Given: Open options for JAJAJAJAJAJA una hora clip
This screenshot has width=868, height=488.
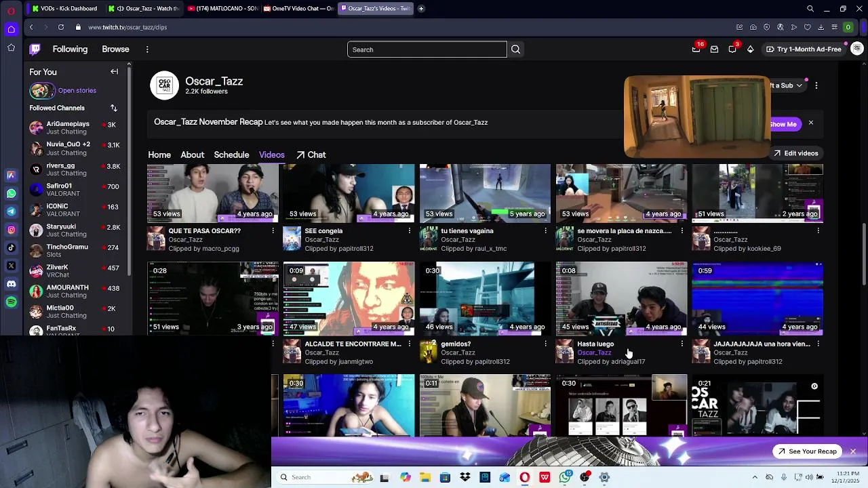Looking at the screenshot, I should tap(818, 344).
